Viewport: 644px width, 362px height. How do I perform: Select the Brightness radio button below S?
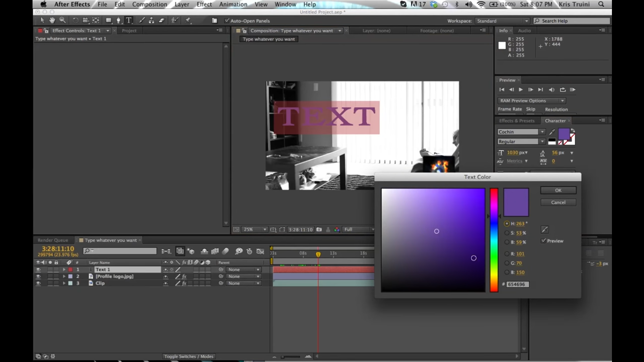[507, 242]
